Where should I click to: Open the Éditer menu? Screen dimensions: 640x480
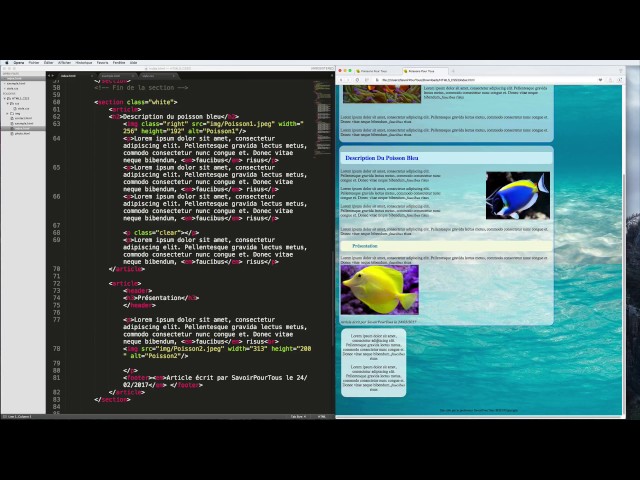[x=49, y=63]
